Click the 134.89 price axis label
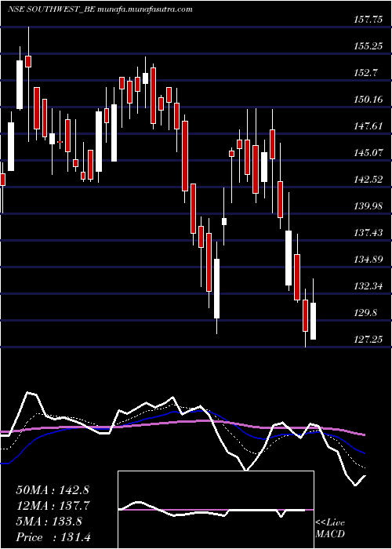 [x=368, y=260]
